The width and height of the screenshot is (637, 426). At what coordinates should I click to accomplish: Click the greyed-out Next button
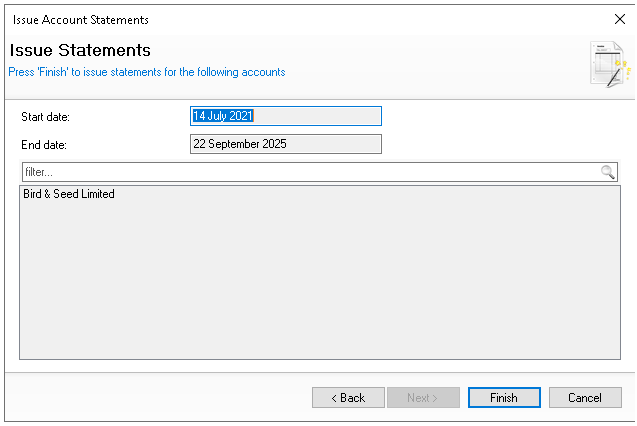tap(422, 398)
